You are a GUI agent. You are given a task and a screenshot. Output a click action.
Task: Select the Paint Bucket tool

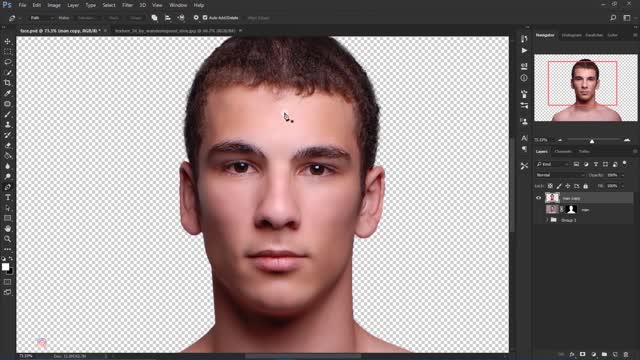(x=7, y=156)
